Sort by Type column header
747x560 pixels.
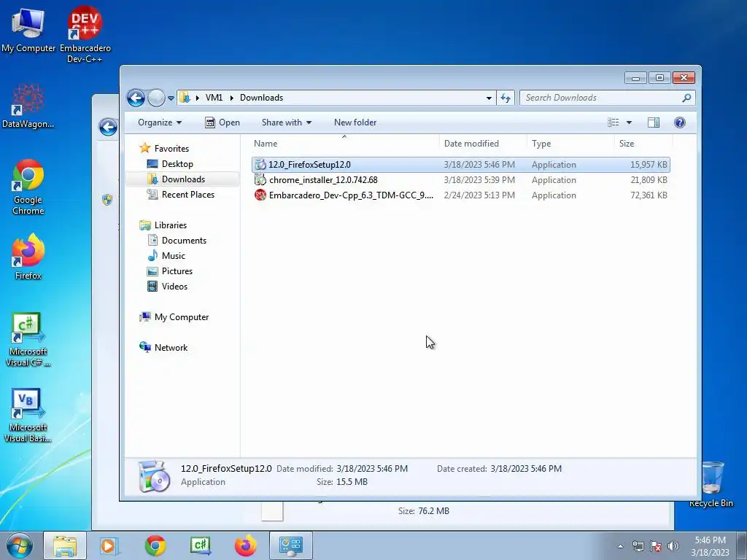(570, 144)
